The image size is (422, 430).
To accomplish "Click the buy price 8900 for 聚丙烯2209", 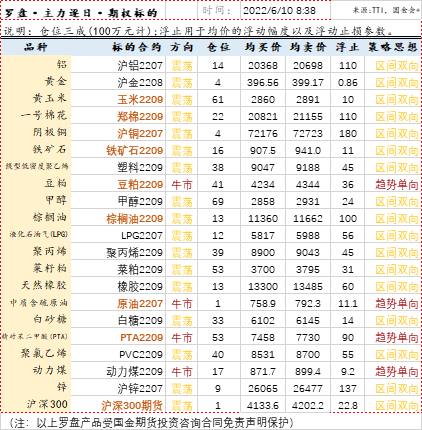I will 263,253.
